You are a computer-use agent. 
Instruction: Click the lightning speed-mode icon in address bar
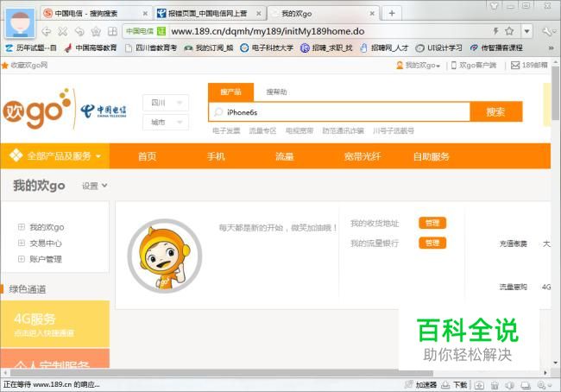point(496,31)
